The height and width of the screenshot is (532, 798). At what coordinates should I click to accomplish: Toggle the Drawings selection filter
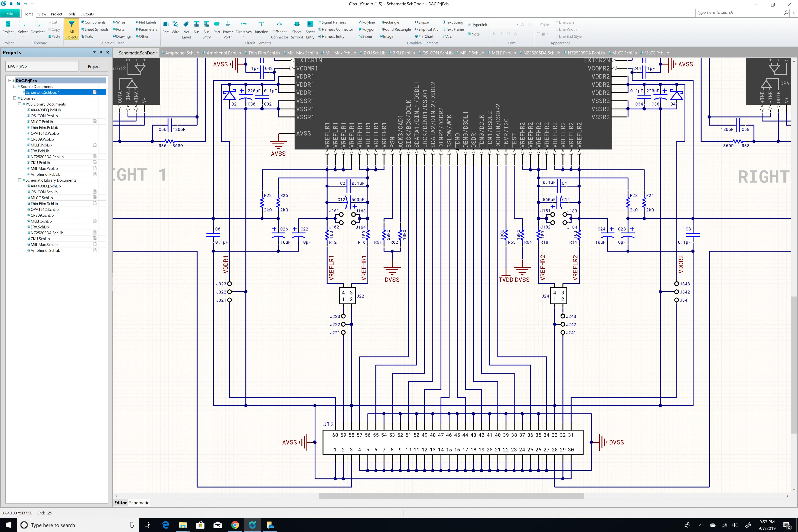tap(122, 36)
